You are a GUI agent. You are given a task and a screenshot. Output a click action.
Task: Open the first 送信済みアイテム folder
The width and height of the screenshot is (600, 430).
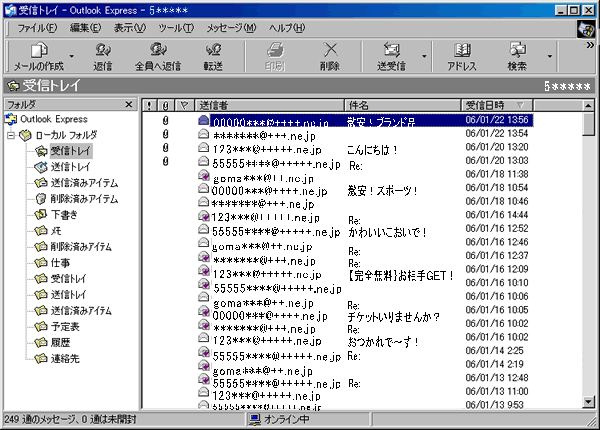click(84, 183)
